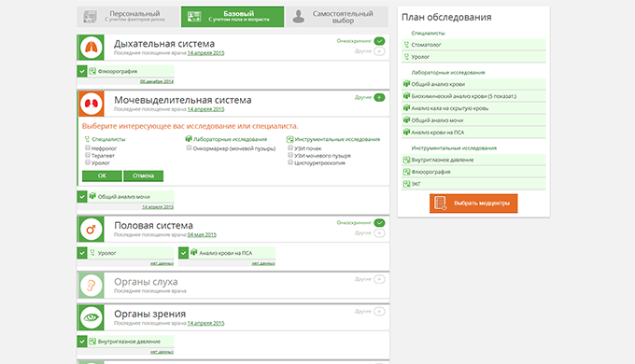Confirm selection with the OK button
The width and height of the screenshot is (635, 364).
pyautogui.click(x=102, y=175)
